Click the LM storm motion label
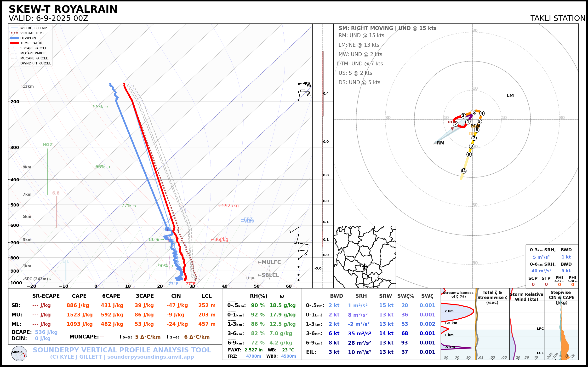588x367 pixels. (x=510, y=96)
